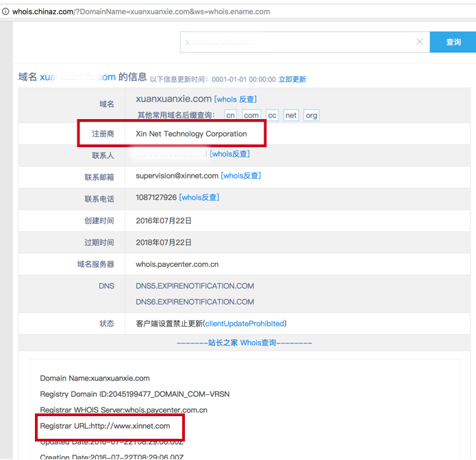Click whois反查 in the 联系人 row
This screenshot has width=476, height=460.
[x=234, y=154]
